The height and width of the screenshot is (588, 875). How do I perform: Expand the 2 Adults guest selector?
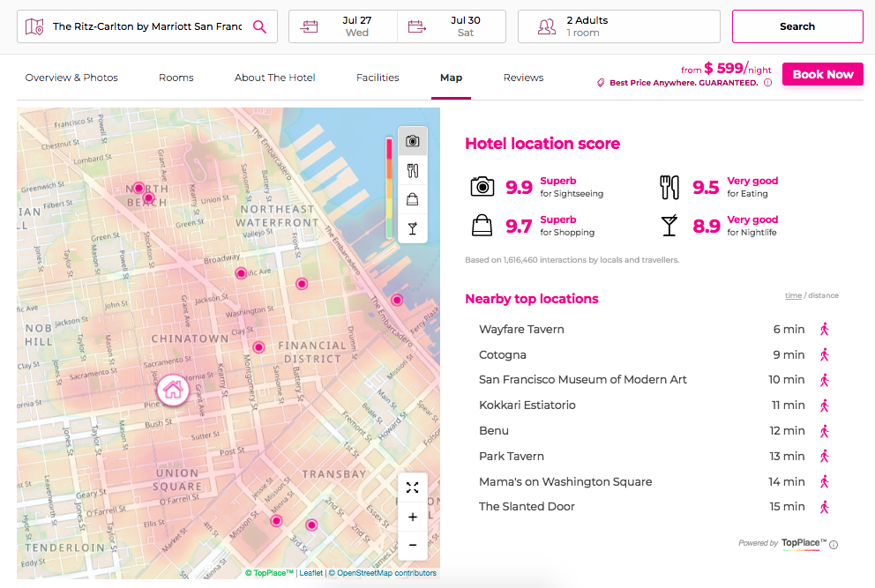point(618,26)
